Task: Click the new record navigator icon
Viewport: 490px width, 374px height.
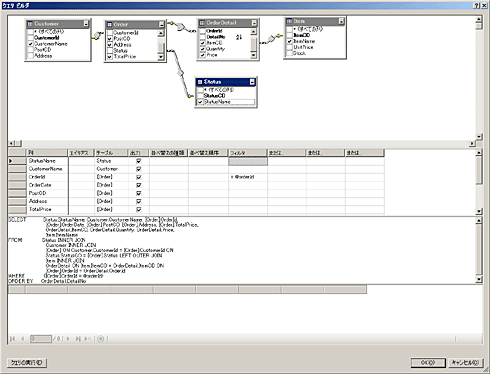Action: [x=87, y=339]
